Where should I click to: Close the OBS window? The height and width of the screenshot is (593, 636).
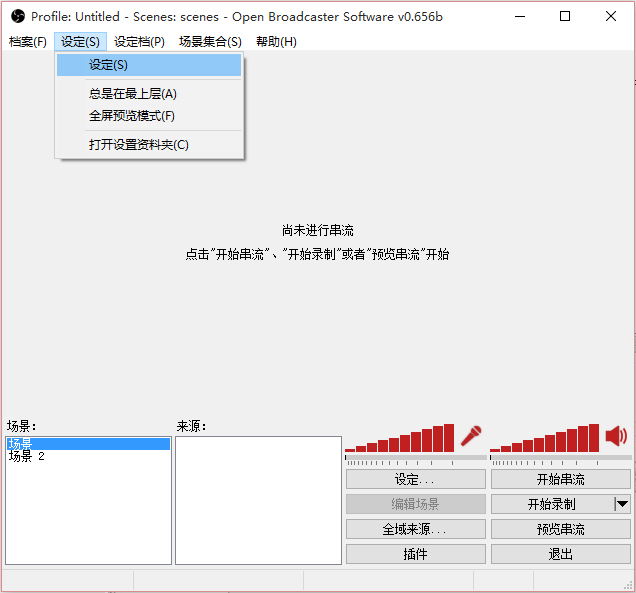(611, 16)
